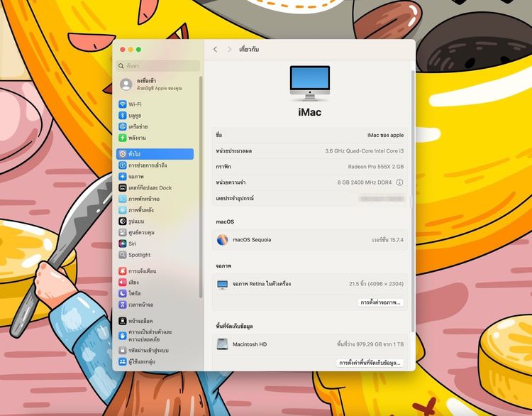Click the search field in sidebar
The width and height of the screenshot is (532, 416).
[158, 66]
